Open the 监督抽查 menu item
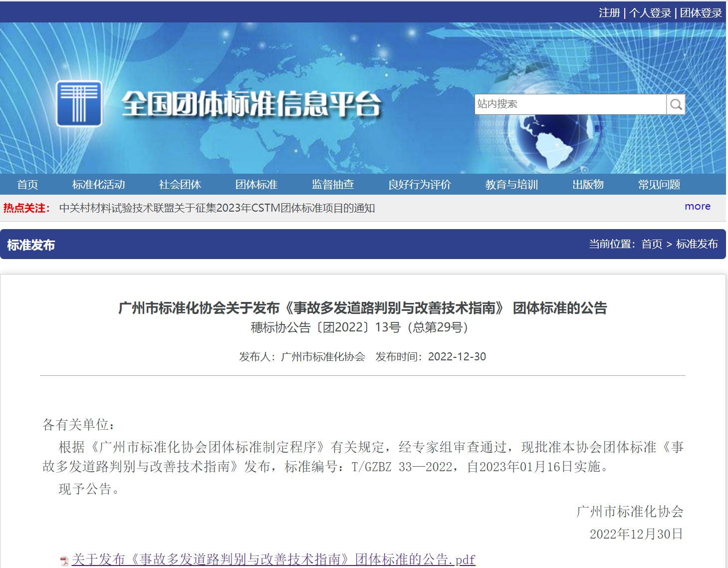The image size is (728, 568). (333, 185)
